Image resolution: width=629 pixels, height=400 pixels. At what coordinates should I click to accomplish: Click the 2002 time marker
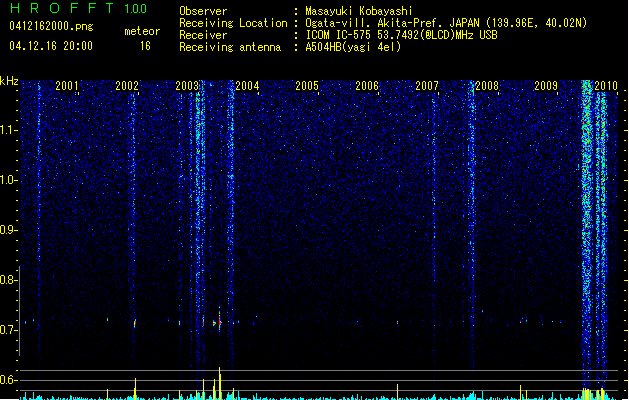[x=127, y=85]
